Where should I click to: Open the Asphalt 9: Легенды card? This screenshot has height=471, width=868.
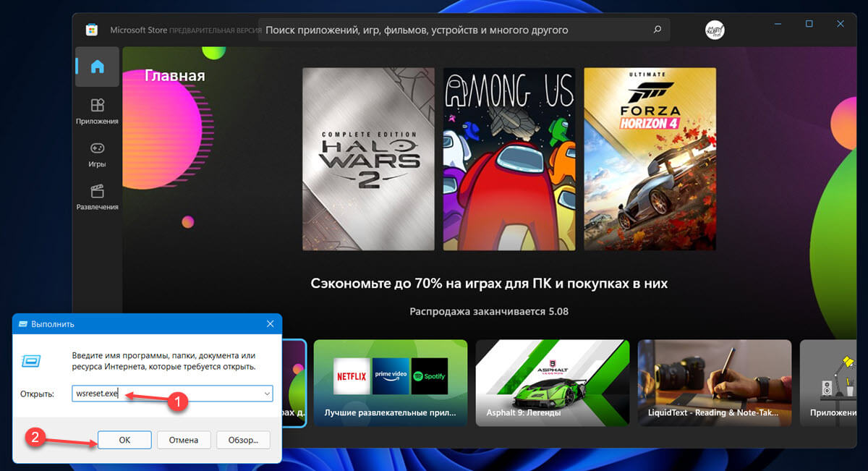tap(553, 383)
